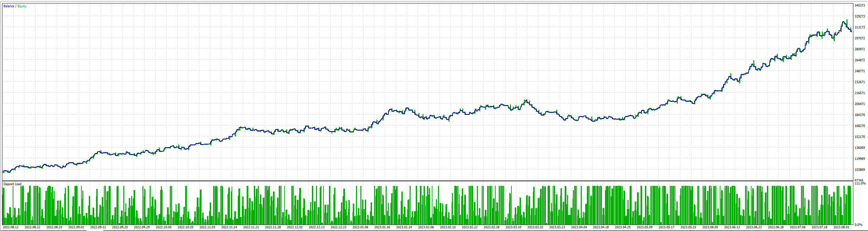The height and width of the screenshot is (231, 868).
Task: Click the 2023.08.01 date label
Action: click(841, 227)
